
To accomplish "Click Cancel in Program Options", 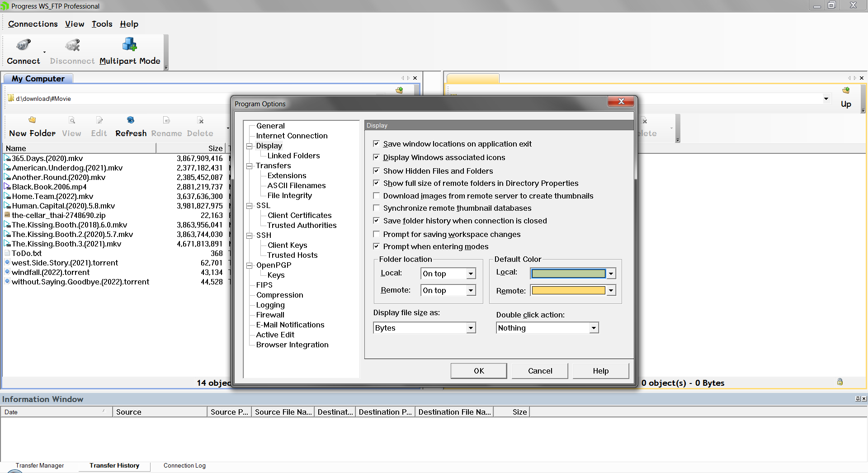I will pyautogui.click(x=540, y=371).
